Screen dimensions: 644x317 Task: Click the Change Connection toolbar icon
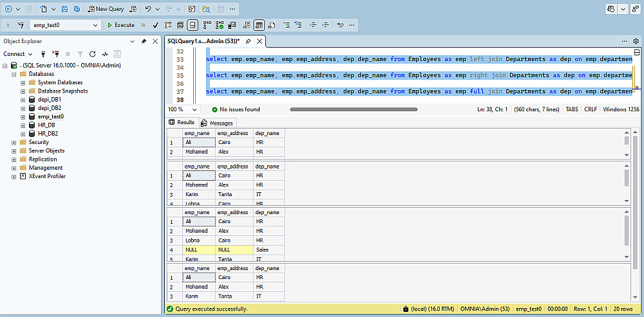(21, 25)
